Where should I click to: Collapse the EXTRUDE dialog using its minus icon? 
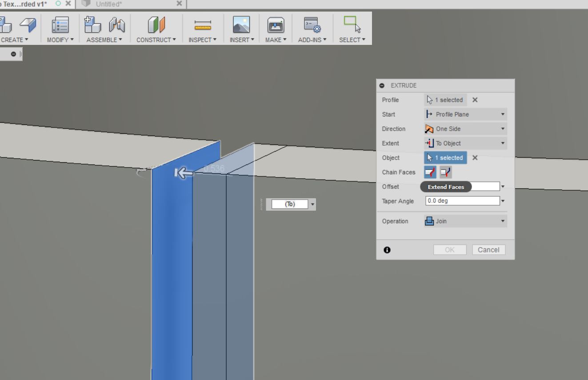tap(382, 85)
